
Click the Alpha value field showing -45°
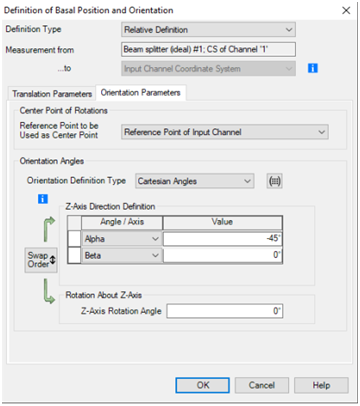point(223,239)
